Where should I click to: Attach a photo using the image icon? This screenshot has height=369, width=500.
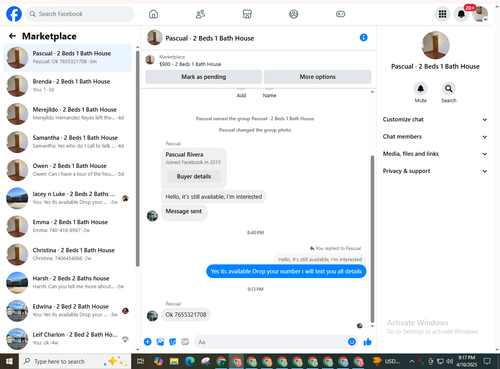pyautogui.click(x=160, y=342)
